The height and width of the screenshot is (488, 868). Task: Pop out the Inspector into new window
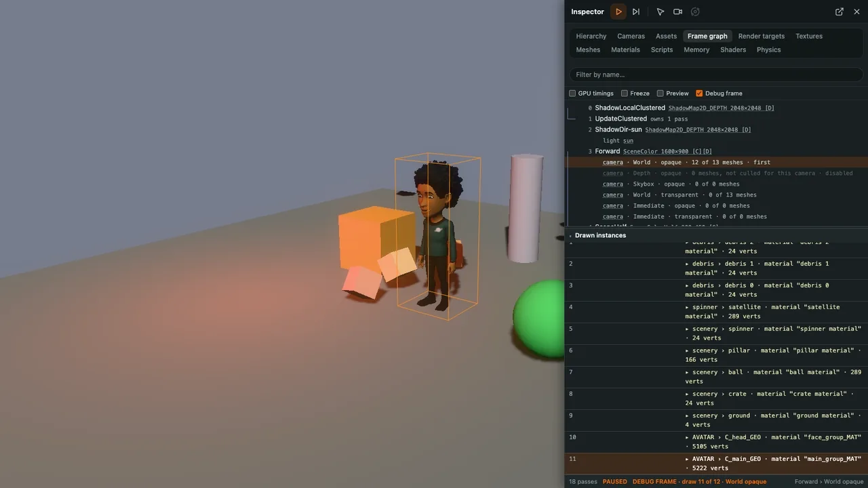click(x=840, y=12)
